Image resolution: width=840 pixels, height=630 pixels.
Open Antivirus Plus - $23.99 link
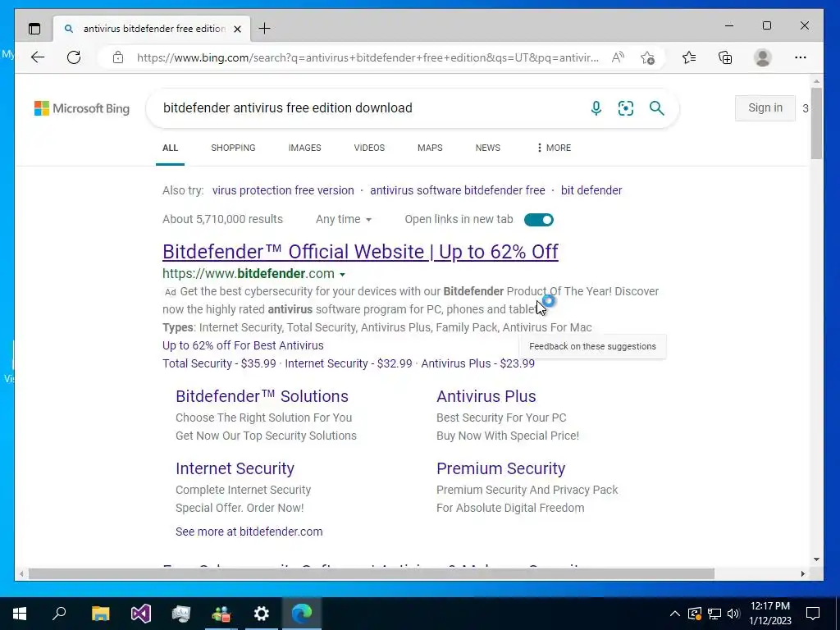[x=478, y=363]
